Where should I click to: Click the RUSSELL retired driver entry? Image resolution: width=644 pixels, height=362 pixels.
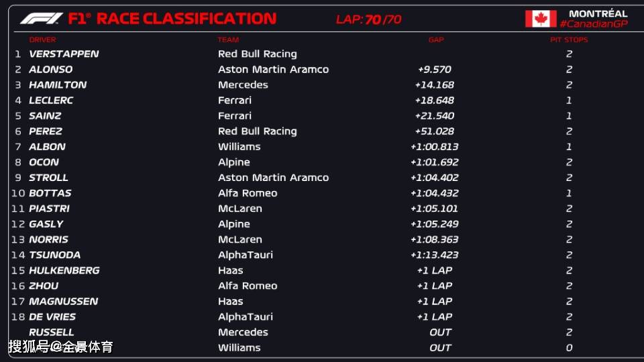[52, 332]
